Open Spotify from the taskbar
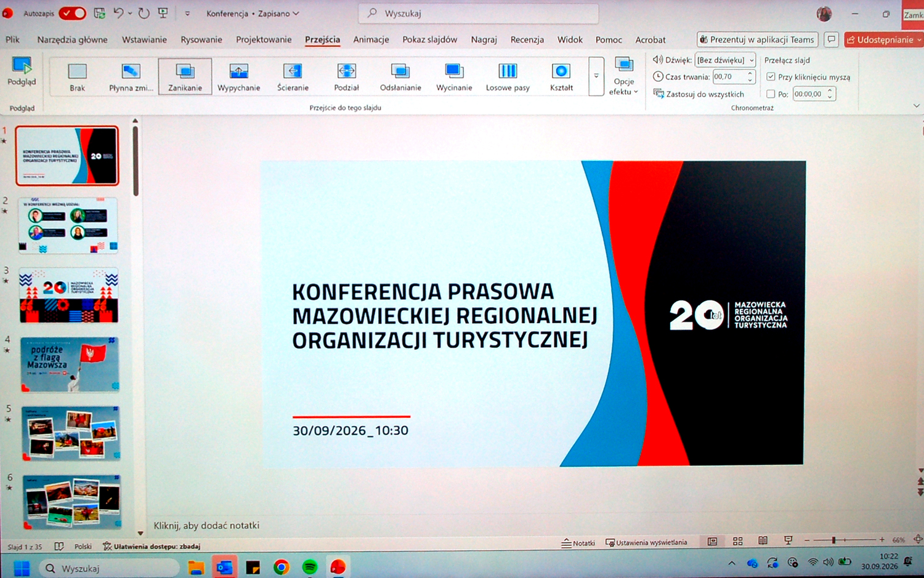924x578 pixels. [x=310, y=567]
